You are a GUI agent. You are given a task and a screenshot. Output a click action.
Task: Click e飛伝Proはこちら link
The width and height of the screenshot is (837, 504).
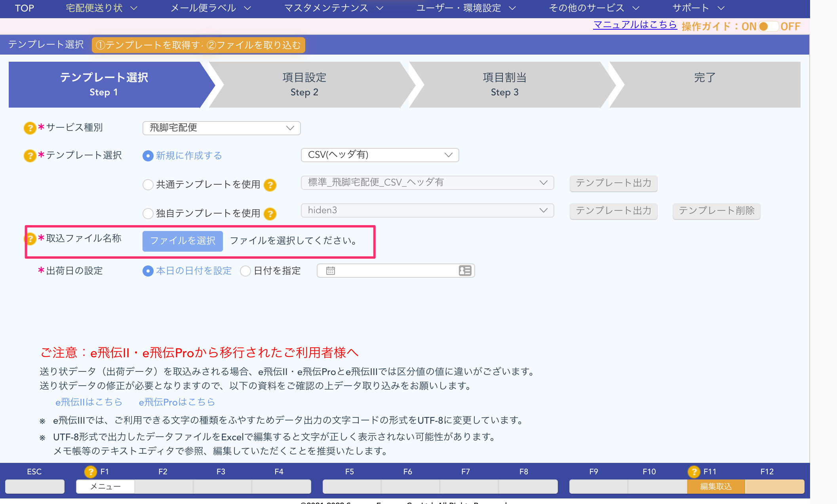[x=177, y=402]
